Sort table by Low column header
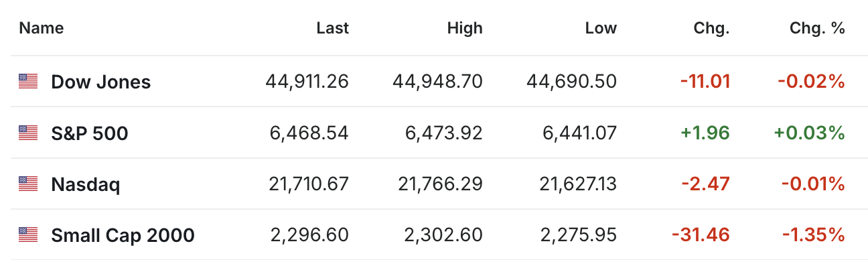Image resolution: width=868 pixels, height=260 pixels. (x=601, y=28)
